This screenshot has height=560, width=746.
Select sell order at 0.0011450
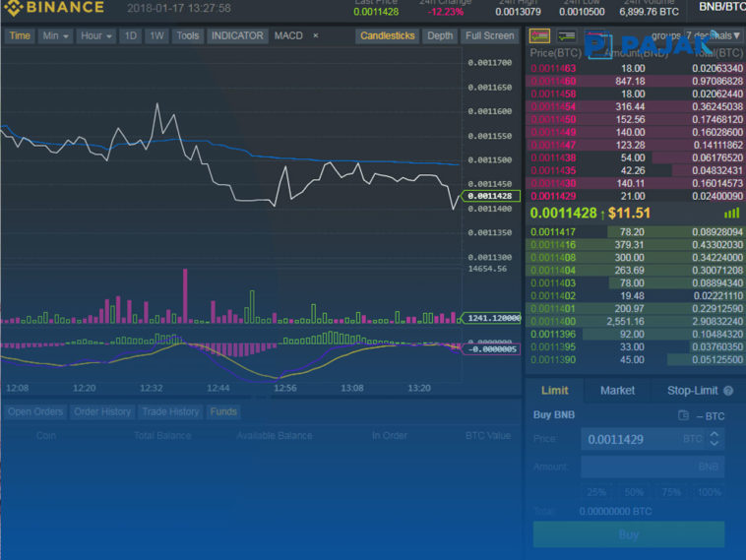[x=636, y=119]
